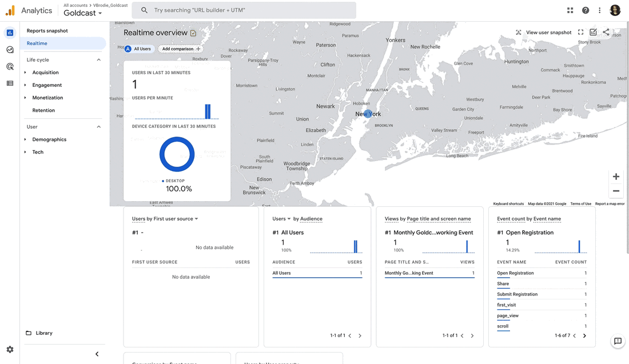Click the page_view event row

pos(542,316)
